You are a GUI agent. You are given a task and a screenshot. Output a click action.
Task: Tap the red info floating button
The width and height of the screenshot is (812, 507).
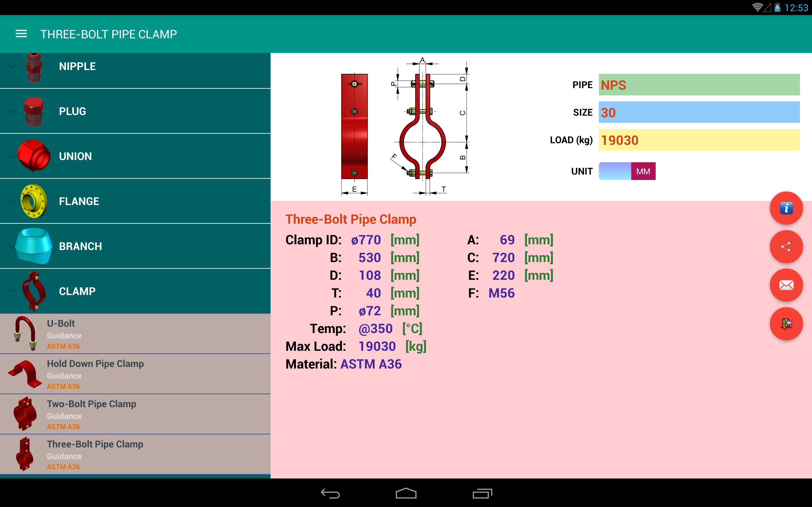point(786,208)
